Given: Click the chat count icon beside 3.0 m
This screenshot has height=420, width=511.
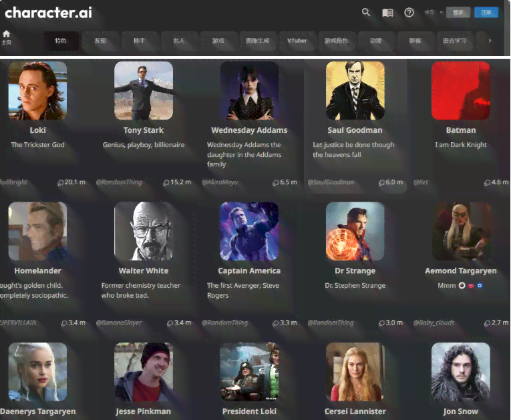Looking at the screenshot, I should pyautogui.click(x=381, y=323).
